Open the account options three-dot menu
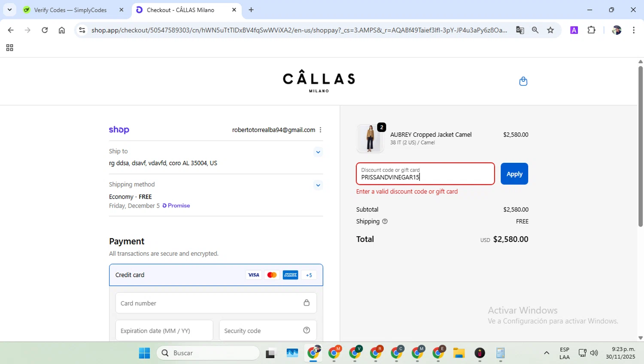The width and height of the screenshot is (644, 364). [x=320, y=130]
